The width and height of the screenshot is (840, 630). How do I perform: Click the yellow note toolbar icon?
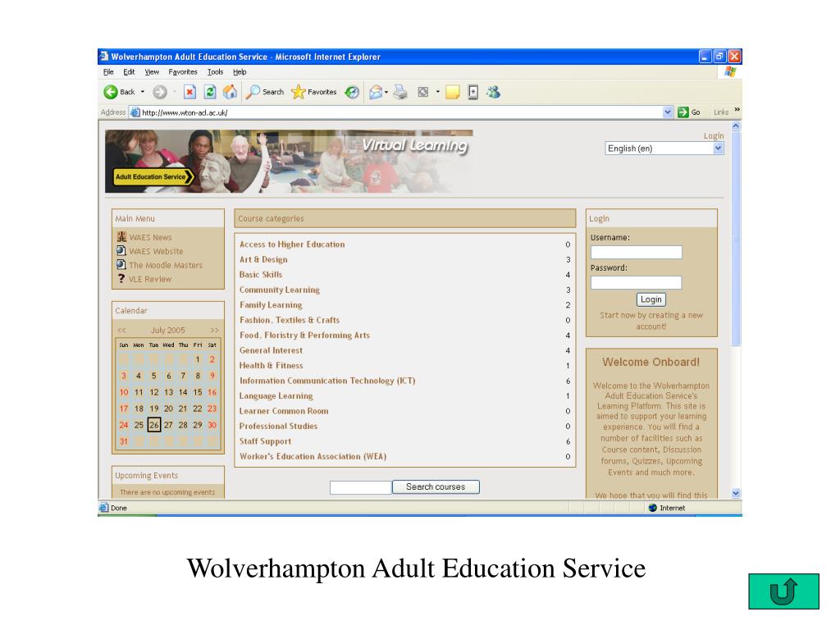tap(453, 92)
